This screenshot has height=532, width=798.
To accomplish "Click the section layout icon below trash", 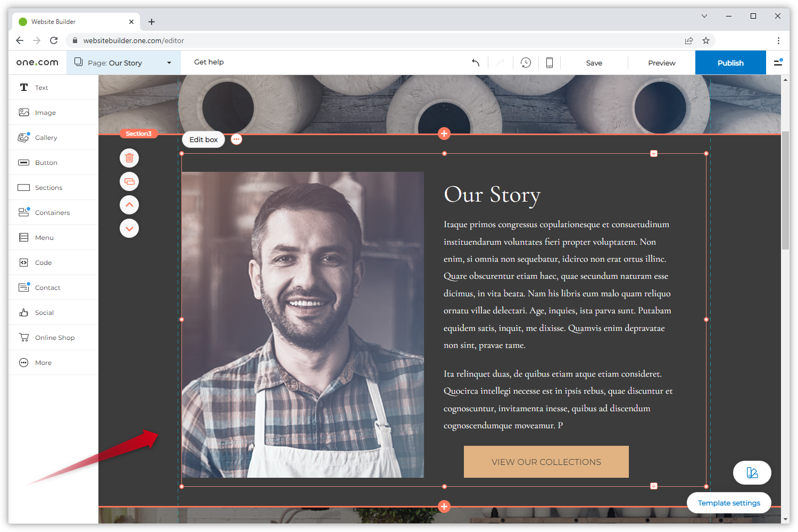I will click(129, 181).
